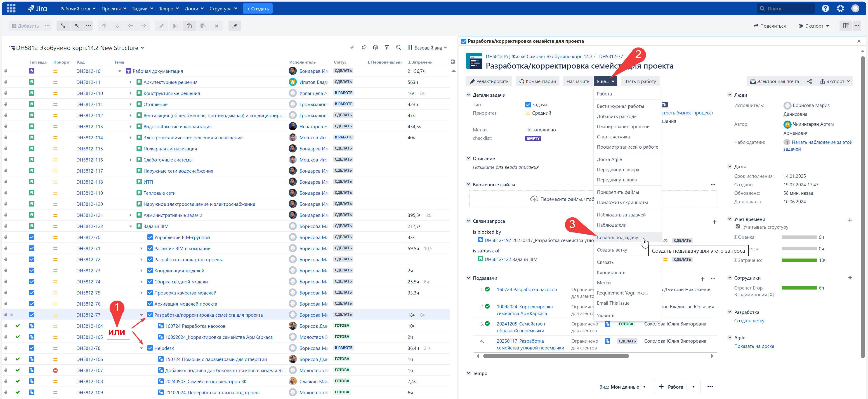Open the help question-mark menu
Image resolution: width=868 pixels, height=399 pixels.
coord(825,8)
